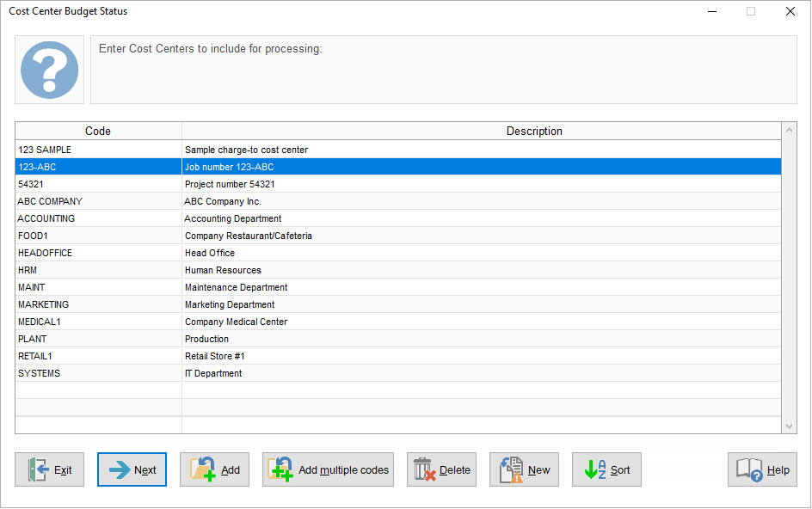This screenshot has height=509, width=812.
Task: Select Company Medical Center description
Action: pos(236,322)
